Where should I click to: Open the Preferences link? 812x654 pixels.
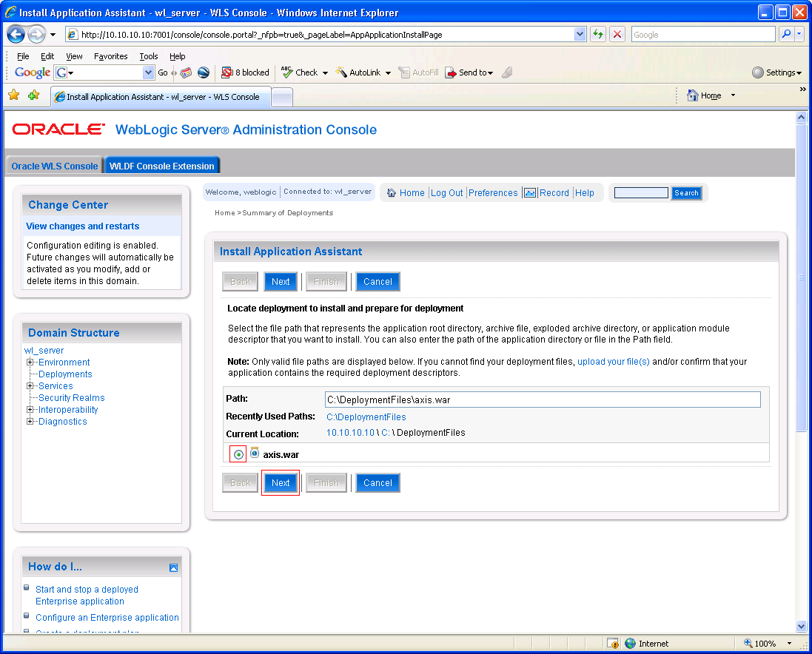493,193
